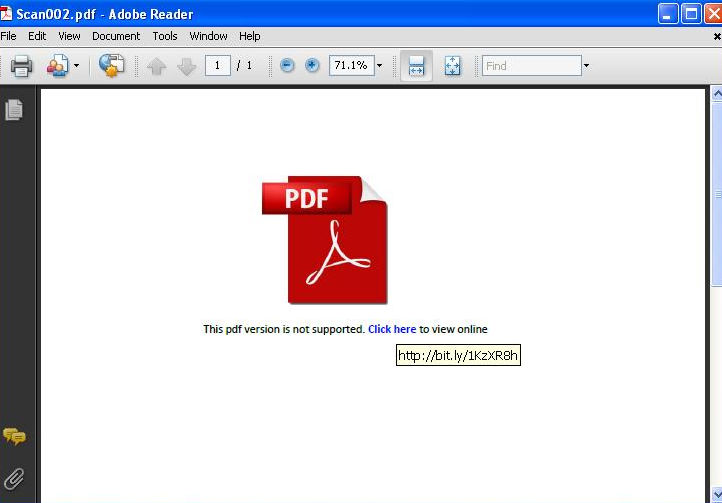Open the collaborate people icon

click(x=58, y=66)
